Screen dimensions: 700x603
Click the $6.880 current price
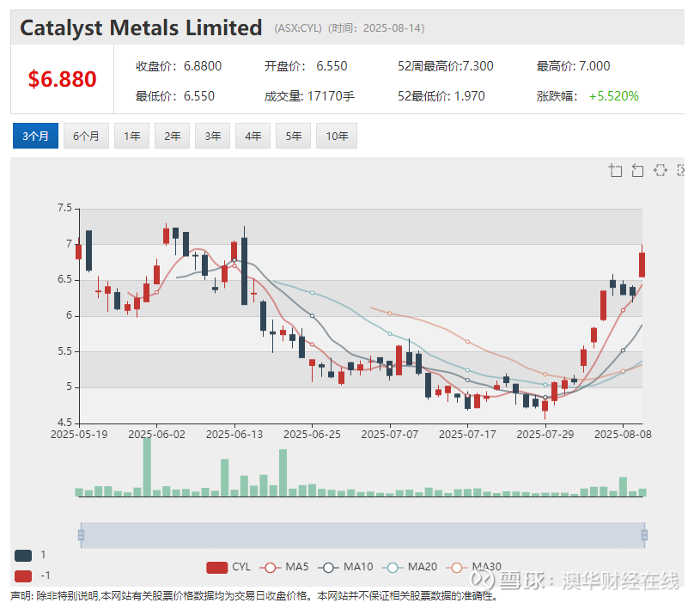tap(62, 79)
